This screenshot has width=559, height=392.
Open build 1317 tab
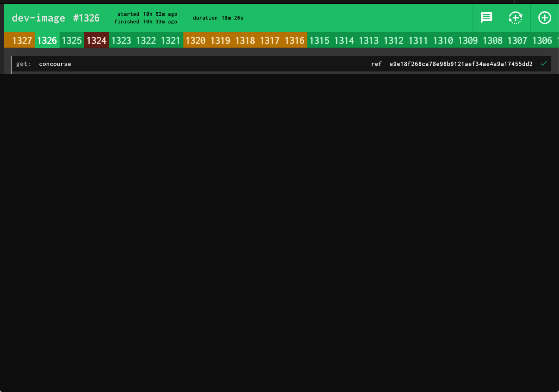(270, 40)
